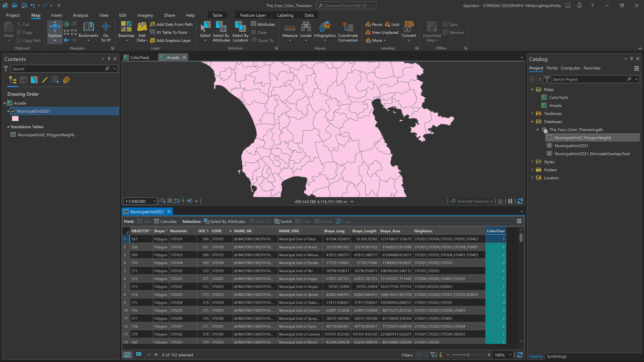This screenshot has width=644, height=362.
Task: Click the pink symbol swatch for MunicipalUnit2021
Action: (15, 118)
